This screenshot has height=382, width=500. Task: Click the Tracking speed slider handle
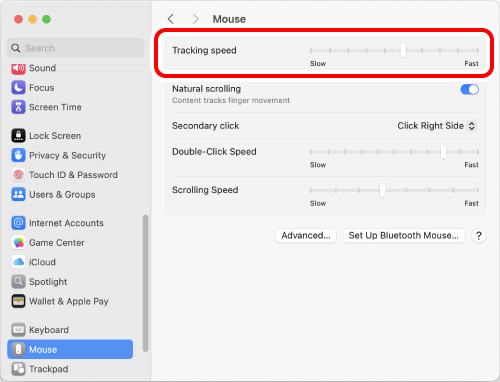coord(403,51)
